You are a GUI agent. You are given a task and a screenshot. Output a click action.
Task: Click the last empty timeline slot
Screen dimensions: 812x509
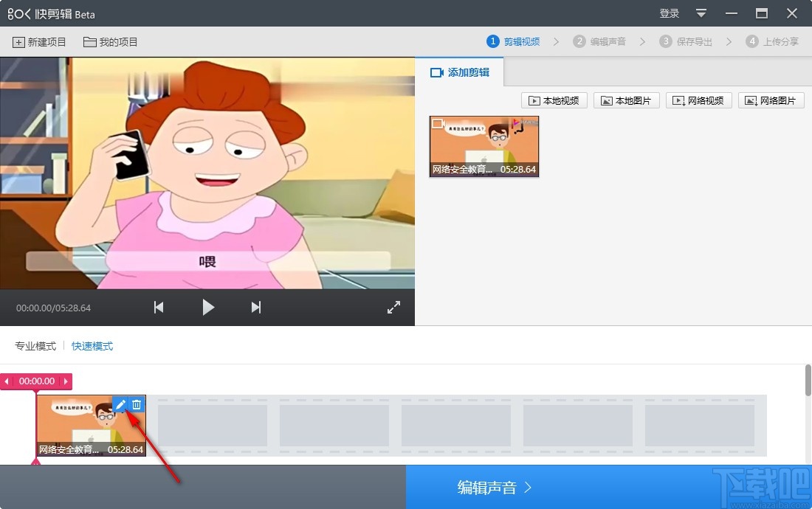click(x=700, y=426)
